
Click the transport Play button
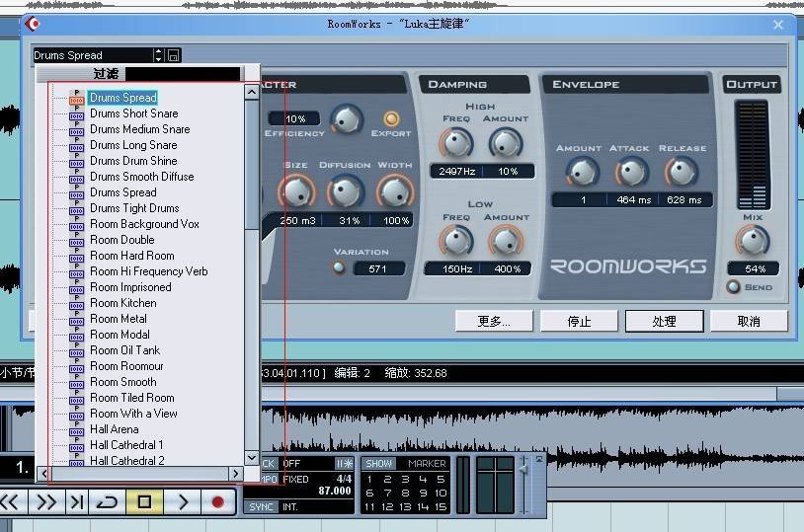point(183,501)
